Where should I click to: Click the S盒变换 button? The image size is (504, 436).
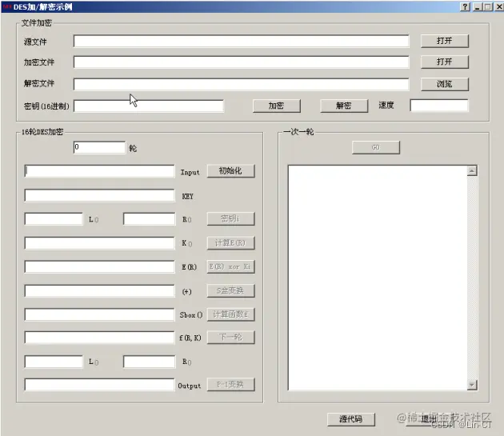pyautogui.click(x=230, y=290)
